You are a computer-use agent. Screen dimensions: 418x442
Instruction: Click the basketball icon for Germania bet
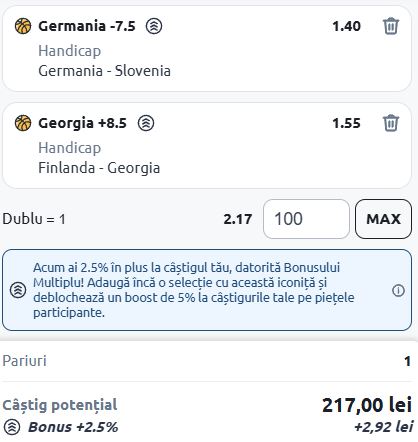click(x=23, y=26)
